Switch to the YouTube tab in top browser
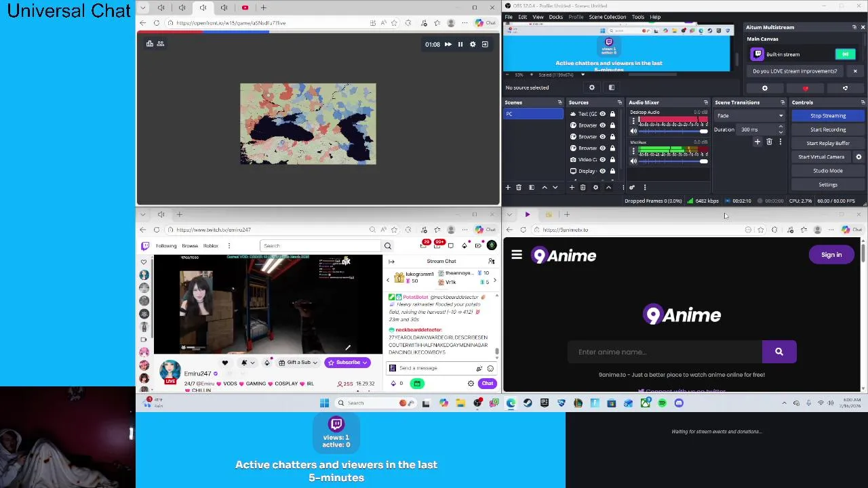The height and width of the screenshot is (488, 868). click(245, 7)
